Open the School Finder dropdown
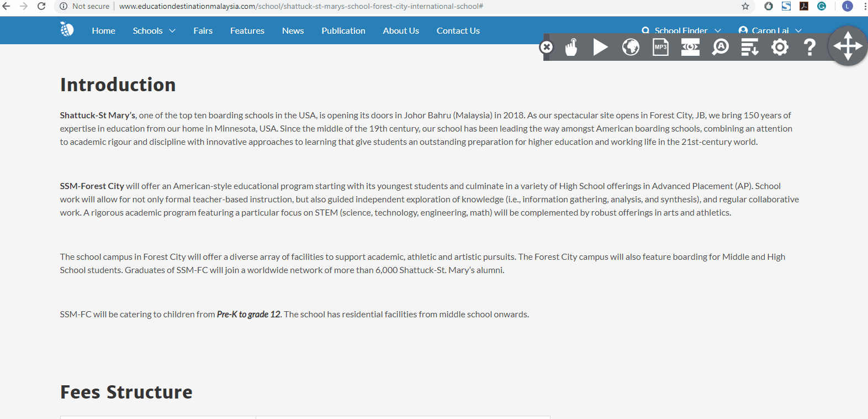The image size is (868, 419). coord(681,30)
